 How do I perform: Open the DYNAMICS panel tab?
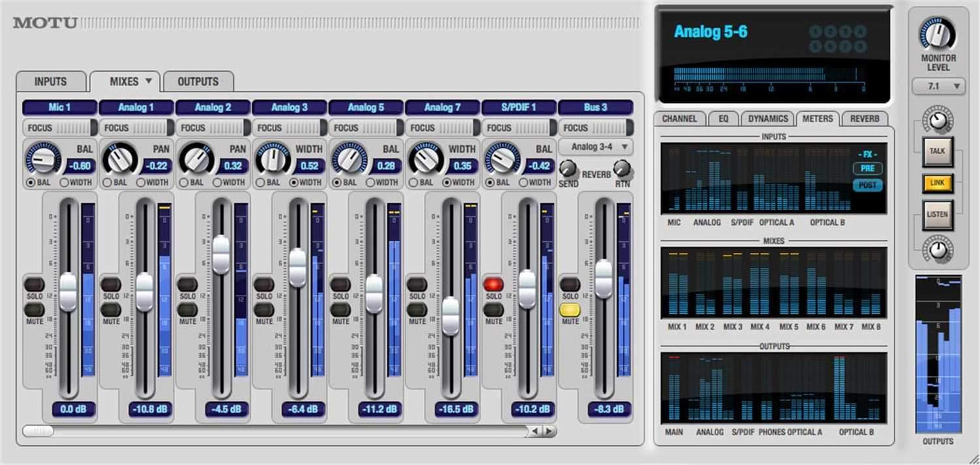coord(768,118)
